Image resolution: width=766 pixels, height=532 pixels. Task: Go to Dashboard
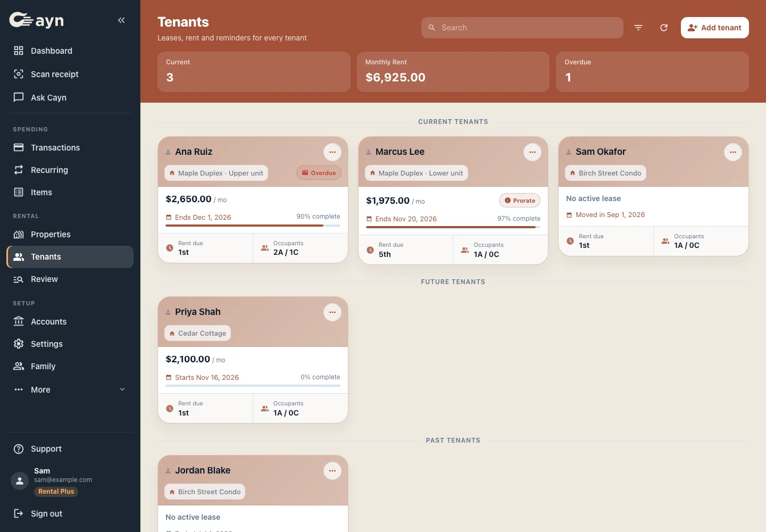coord(70,51)
